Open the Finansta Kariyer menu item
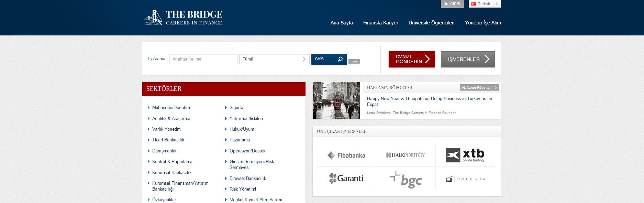 pyautogui.click(x=380, y=23)
